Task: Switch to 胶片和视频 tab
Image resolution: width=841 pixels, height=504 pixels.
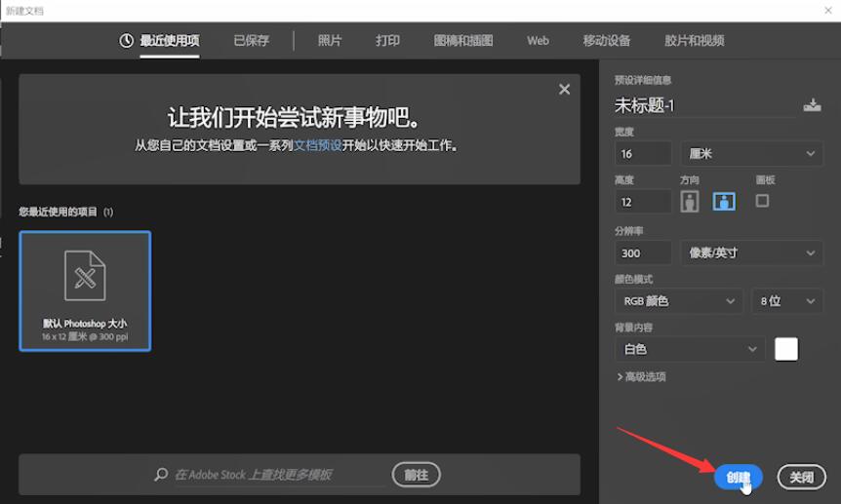Action: pos(695,40)
